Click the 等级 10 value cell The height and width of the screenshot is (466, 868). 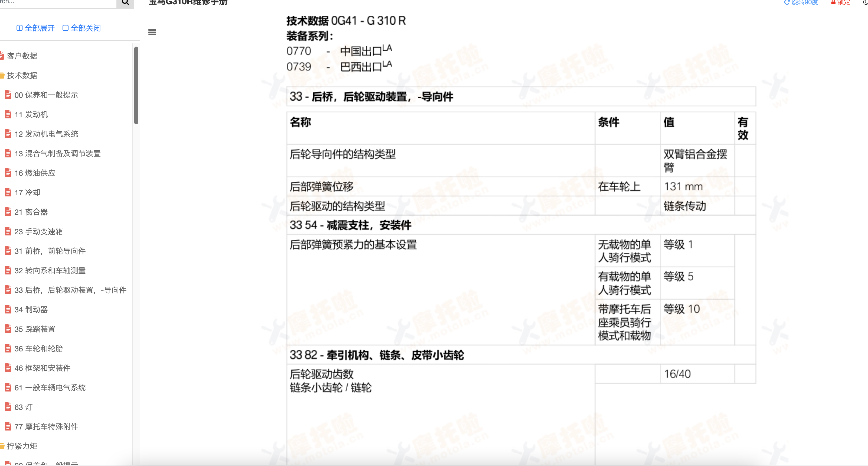coord(697,322)
